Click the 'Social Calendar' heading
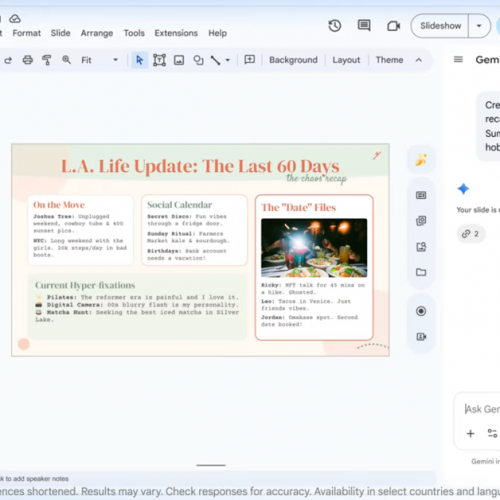 (179, 205)
